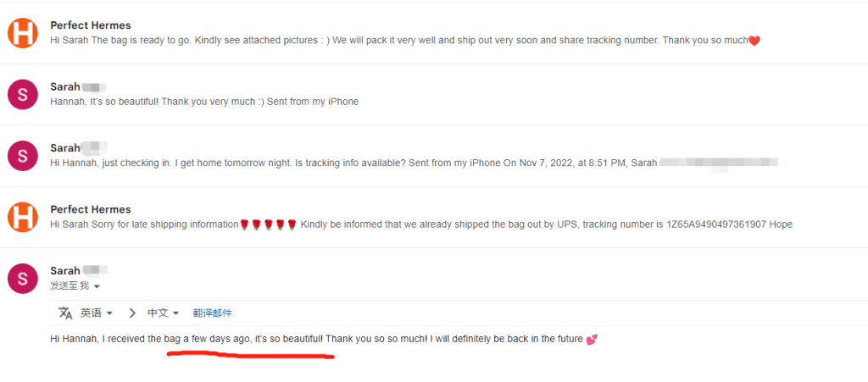Click Sarah's avatar on the last expanded message
Viewport: 868px width, 382px height.
tap(22, 277)
